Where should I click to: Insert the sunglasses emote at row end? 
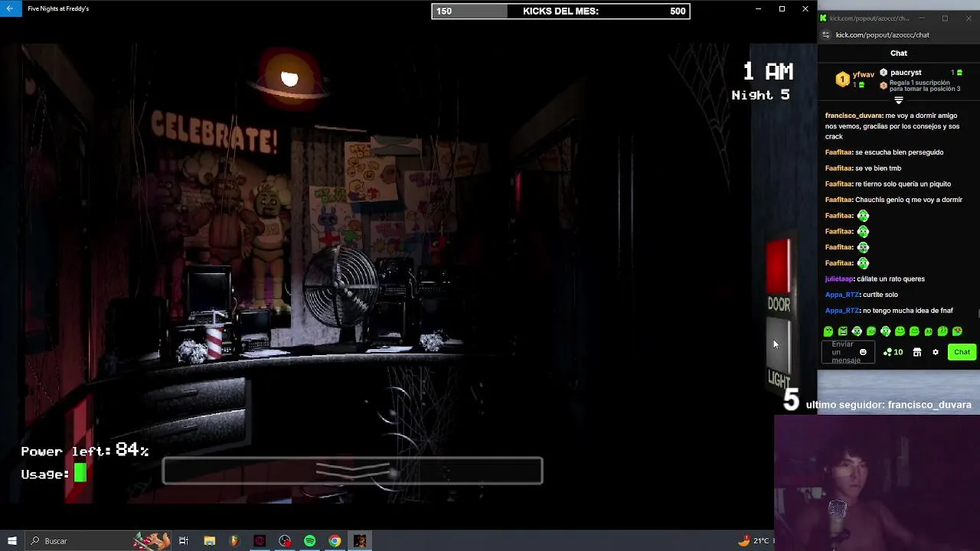click(957, 331)
